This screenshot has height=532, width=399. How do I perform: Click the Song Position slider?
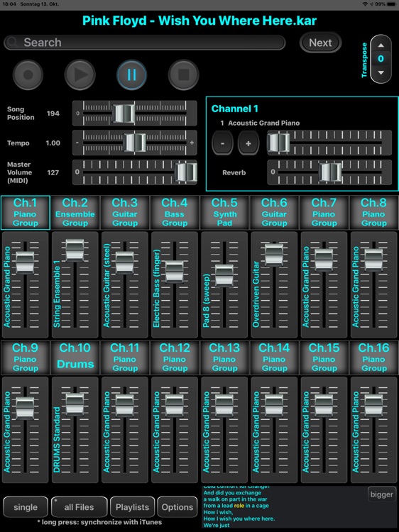pos(134,113)
